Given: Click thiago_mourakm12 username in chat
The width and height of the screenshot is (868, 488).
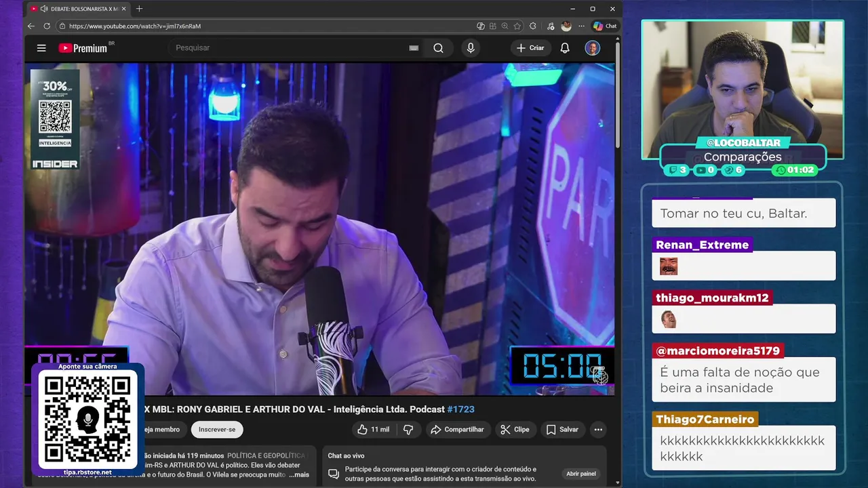Looking at the screenshot, I should 712,298.
